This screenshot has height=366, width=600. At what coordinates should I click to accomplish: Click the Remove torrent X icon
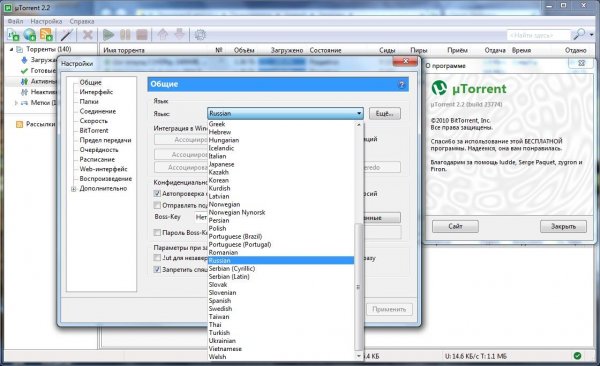[x=88, y=35]
